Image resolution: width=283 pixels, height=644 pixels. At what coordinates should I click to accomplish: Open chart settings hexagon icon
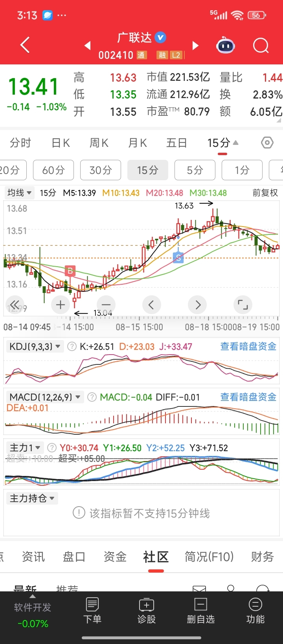click(267, 143)
